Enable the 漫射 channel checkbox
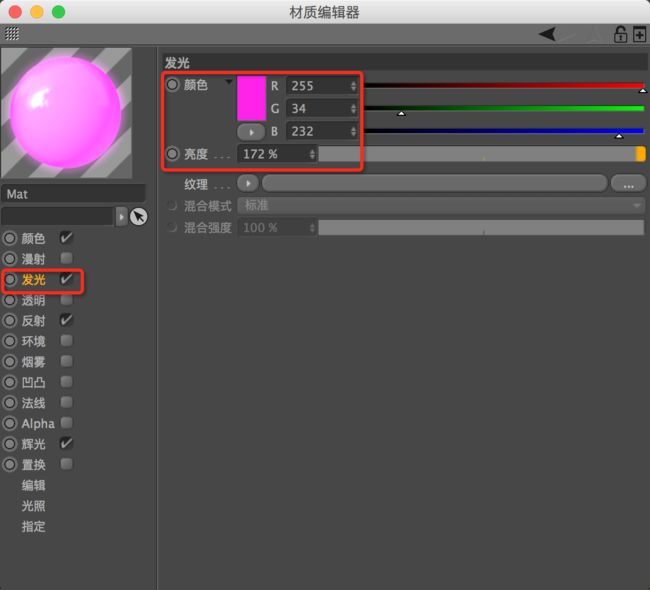 (x=66, y=258)
